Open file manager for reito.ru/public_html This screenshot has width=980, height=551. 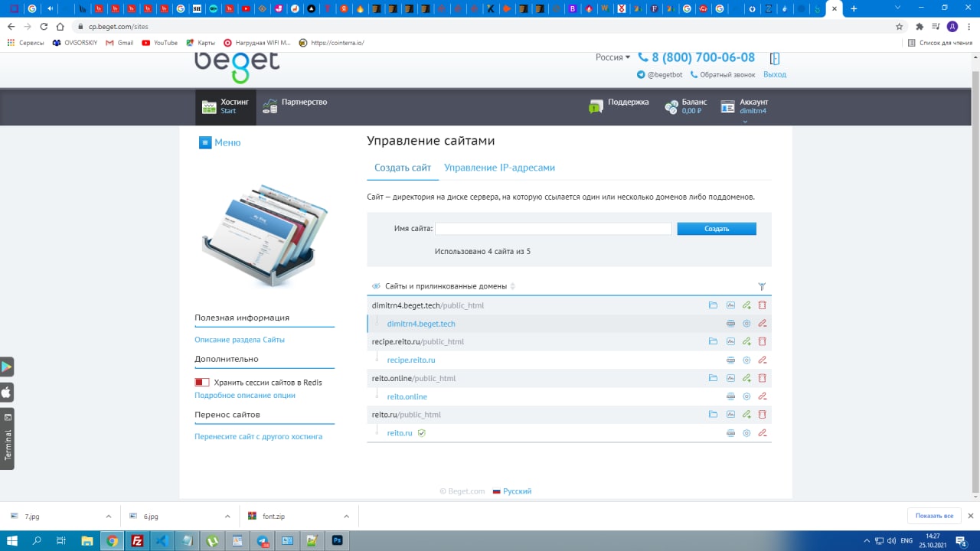click(713, 414)
